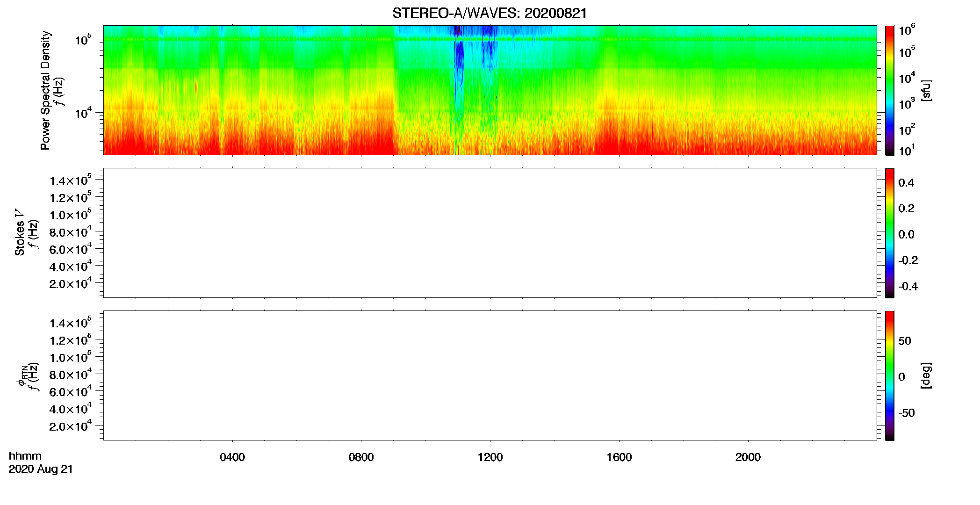Click the 1200 time tick label
The height and width of the screenshot is (505, 980).
click(490, 457)
